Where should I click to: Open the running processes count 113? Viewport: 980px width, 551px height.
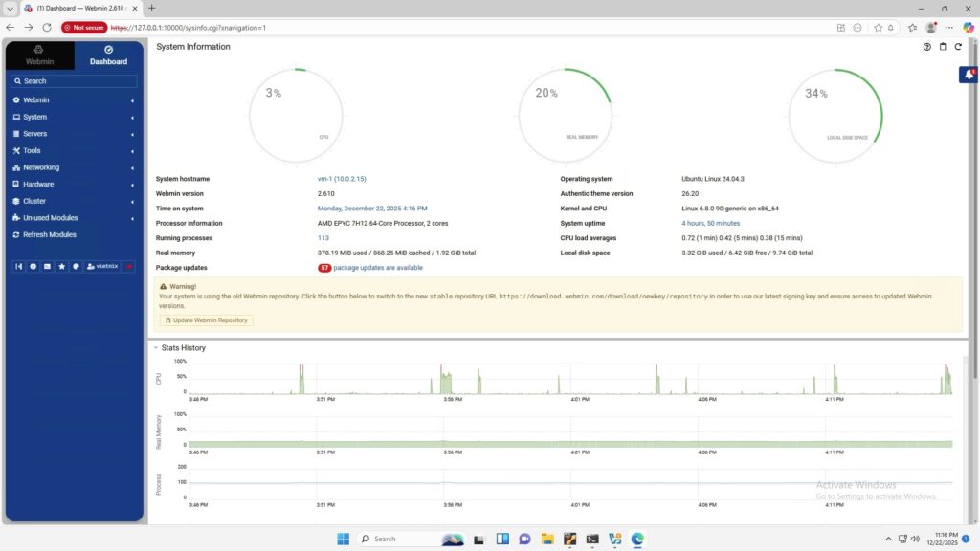point(323,238)
